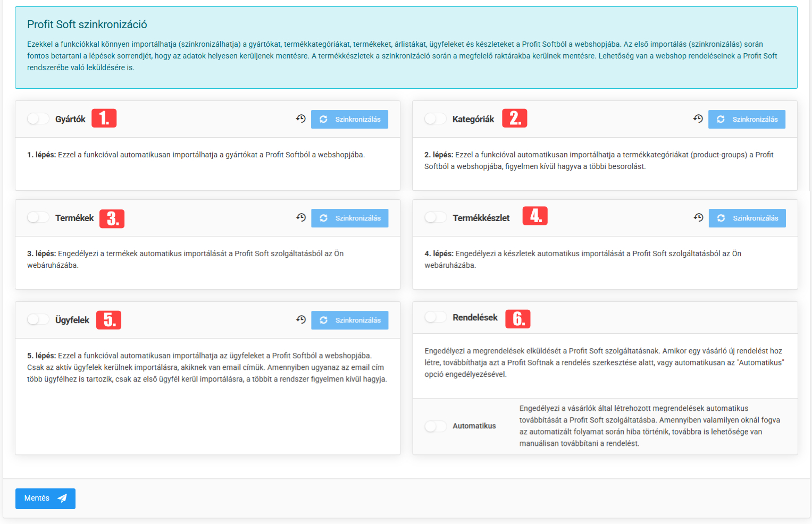Viewport: 812px width, 524px height.
Task: Open sync history icon for Gyártók
Action: (x=301, y=119)
